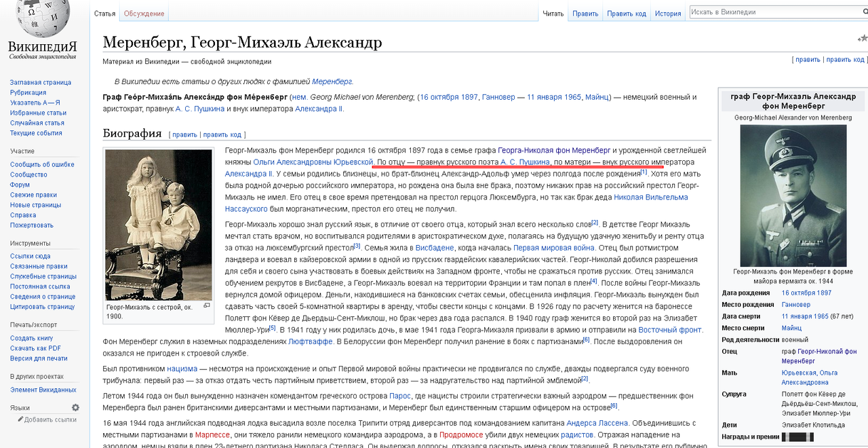This screenshot has width=868, height=448.
Task: Open Элемент Викиданных link
Action: point(43,390)
